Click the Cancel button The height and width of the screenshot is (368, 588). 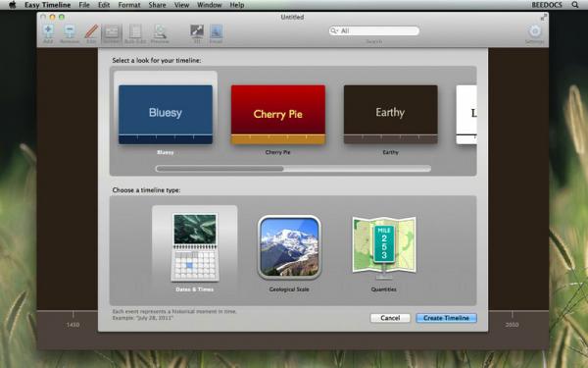click(390, 318)
